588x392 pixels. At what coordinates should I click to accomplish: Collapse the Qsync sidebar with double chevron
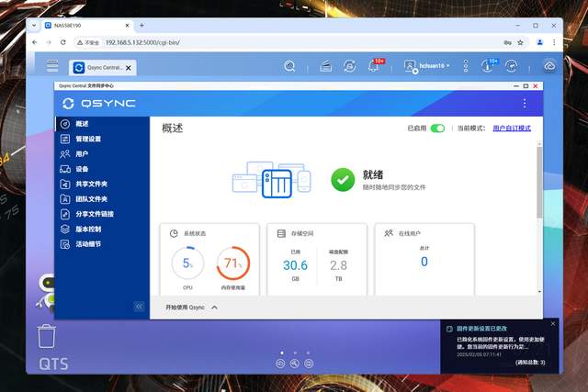tap(139, 307)
